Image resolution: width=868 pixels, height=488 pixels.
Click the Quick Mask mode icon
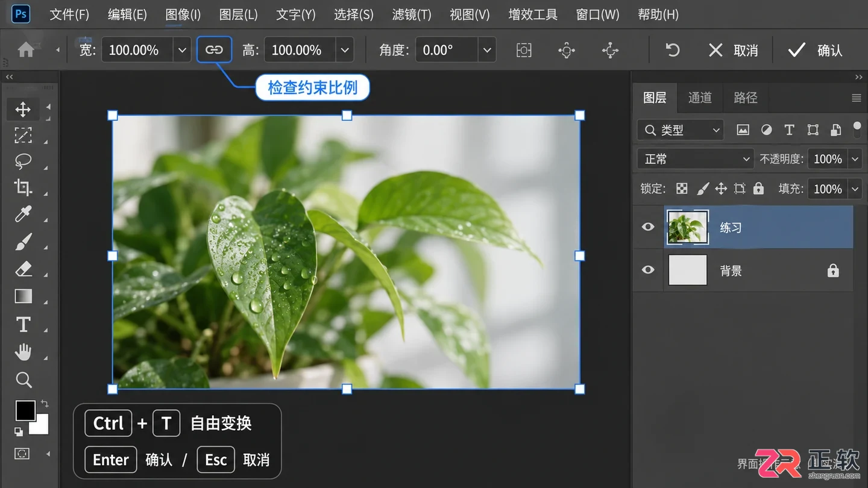[22, 454]
